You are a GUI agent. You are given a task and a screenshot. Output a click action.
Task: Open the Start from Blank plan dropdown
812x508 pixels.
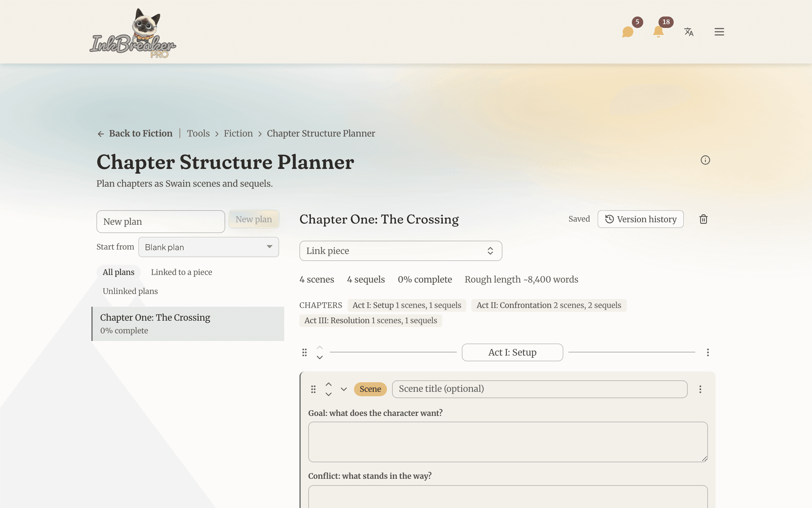tap(208, 247)
